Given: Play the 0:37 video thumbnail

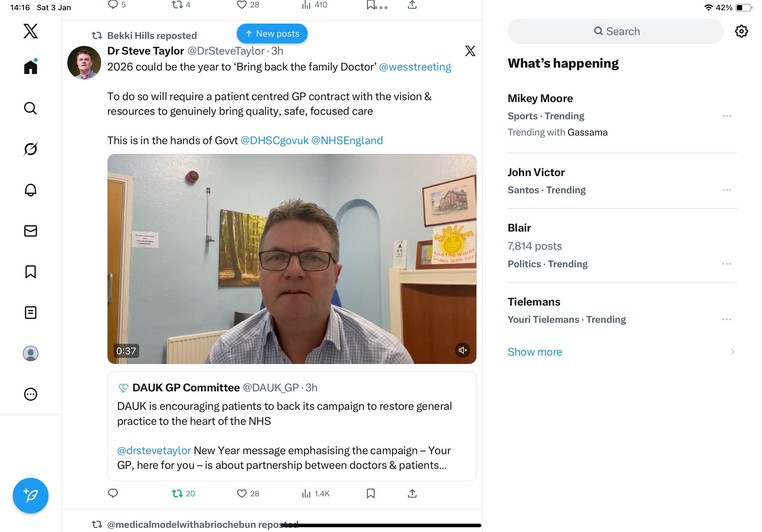Looking at the screenshot, I should pos(291,259).
